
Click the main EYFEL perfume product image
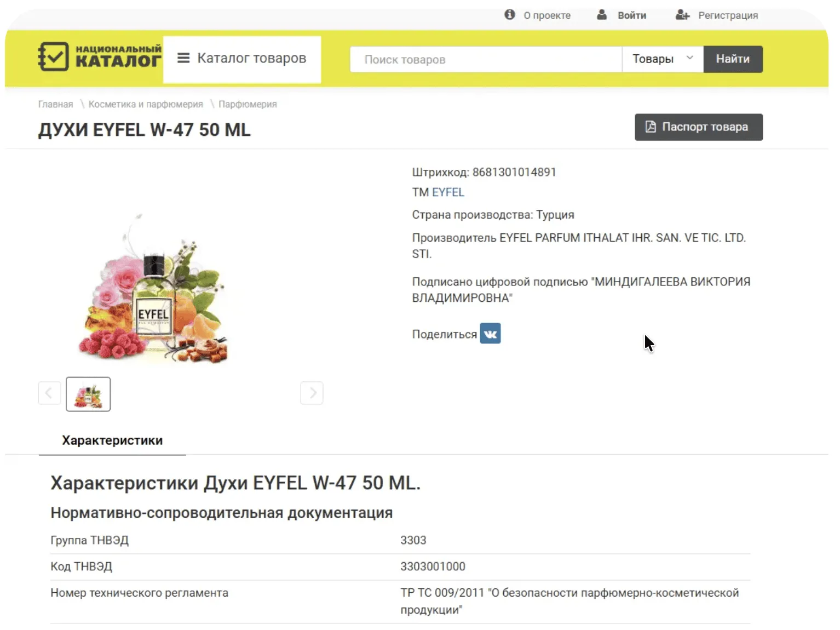coord(153,289)
